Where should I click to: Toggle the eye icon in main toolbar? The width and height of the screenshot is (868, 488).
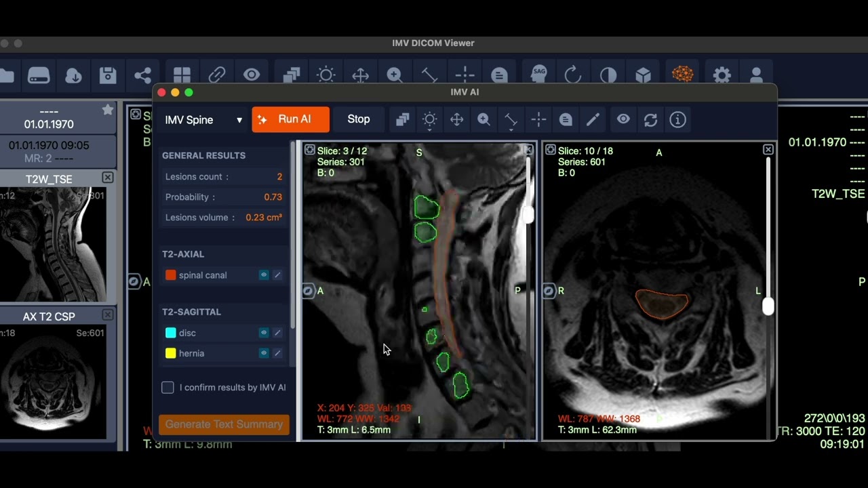(252, 75)
